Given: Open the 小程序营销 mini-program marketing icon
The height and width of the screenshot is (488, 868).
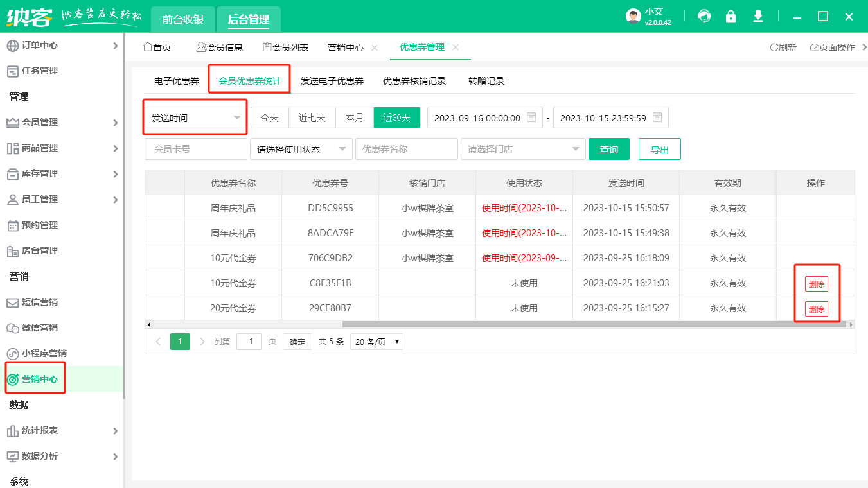Looking at the screenshot, I should click(x=11, y=353).
